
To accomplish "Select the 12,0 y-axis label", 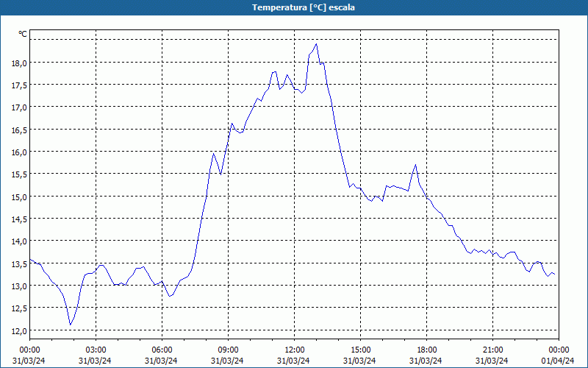I will click(x=19, y=330).
